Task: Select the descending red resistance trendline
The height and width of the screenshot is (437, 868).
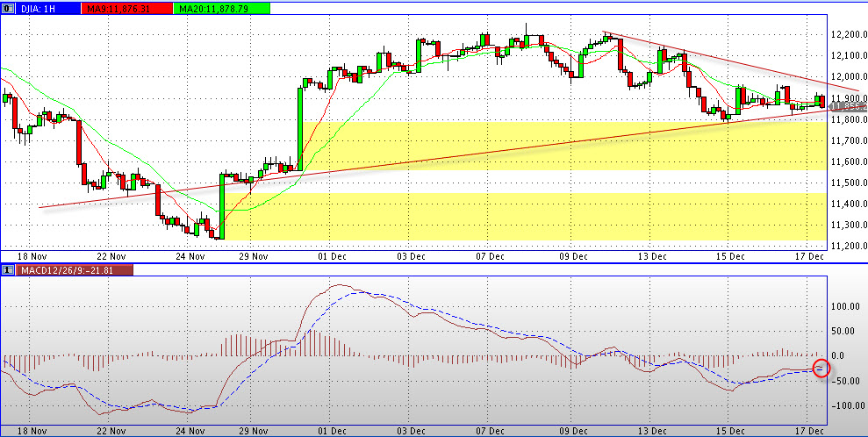Action: [731, 61]
